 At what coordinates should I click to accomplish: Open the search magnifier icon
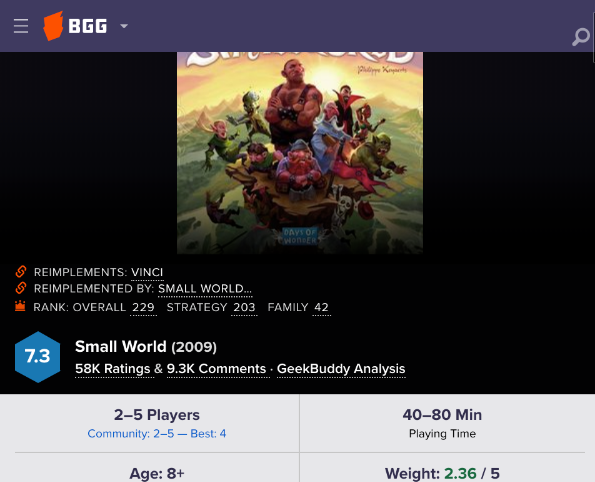(581, 37)
